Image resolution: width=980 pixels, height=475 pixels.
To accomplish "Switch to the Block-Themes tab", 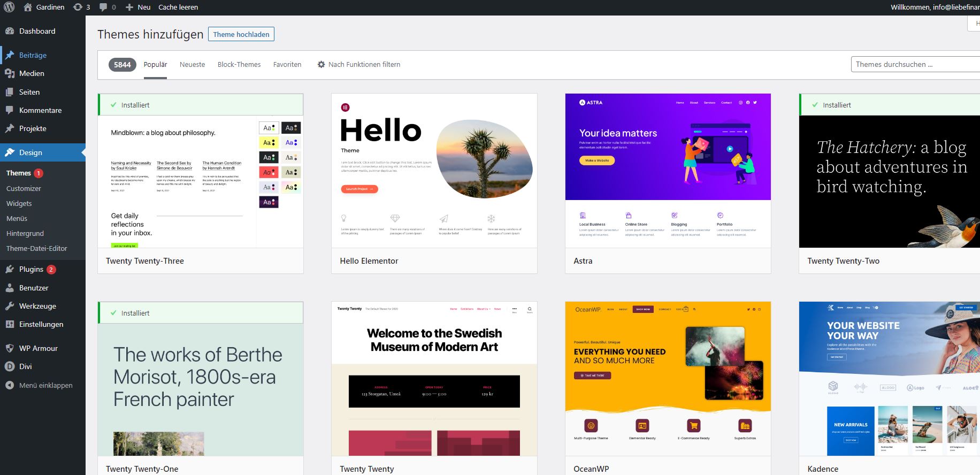I will [239, 64].
